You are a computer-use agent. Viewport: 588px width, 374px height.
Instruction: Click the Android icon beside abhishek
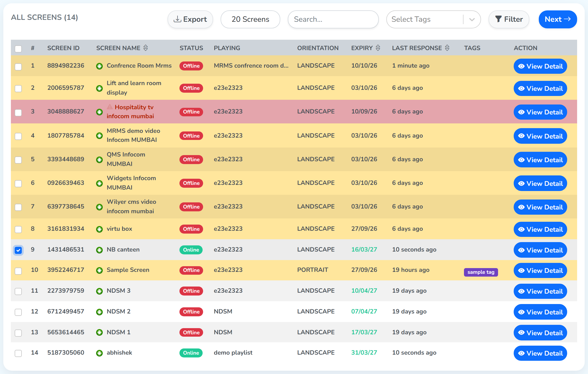[x=99, y=353]
